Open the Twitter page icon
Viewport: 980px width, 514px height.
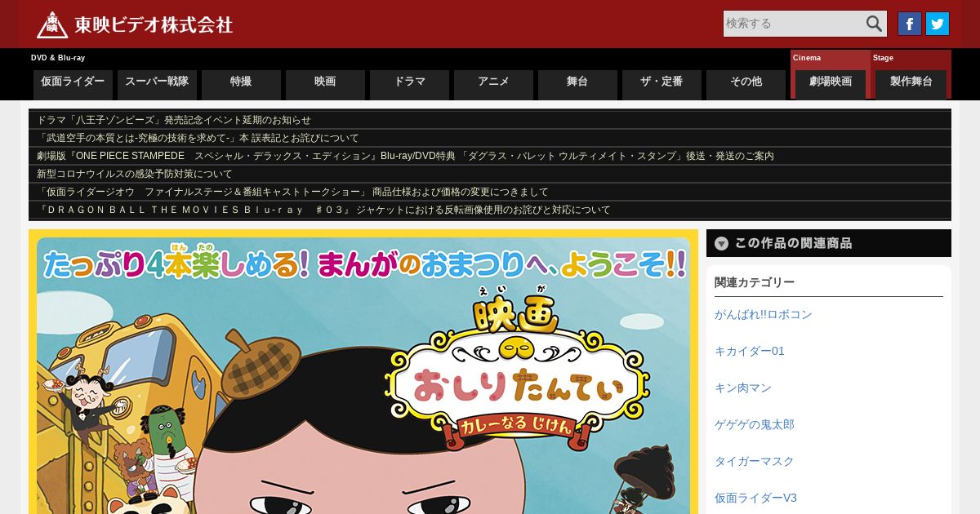click(x=938, y=24)
